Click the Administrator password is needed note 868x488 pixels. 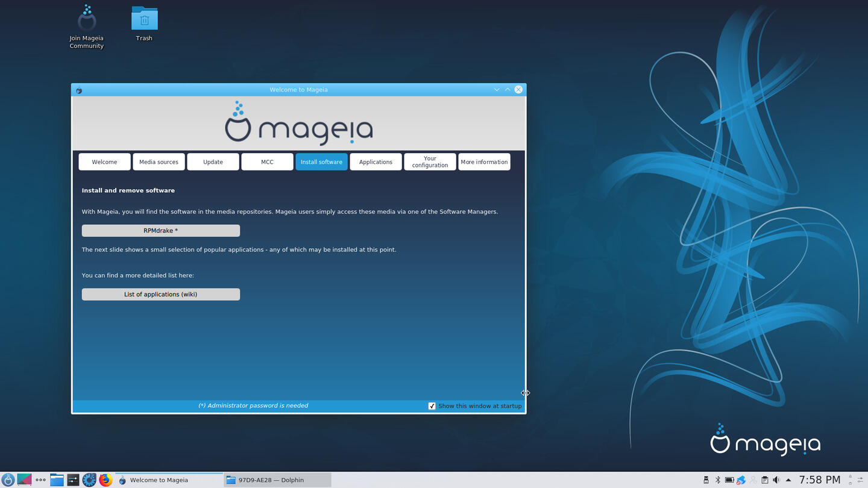[253, 406]
